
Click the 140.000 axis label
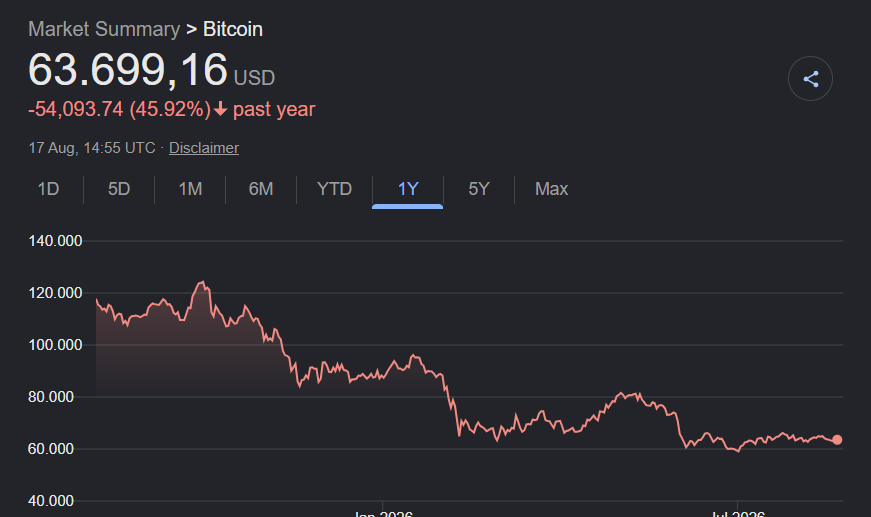(x=55, y=241)
